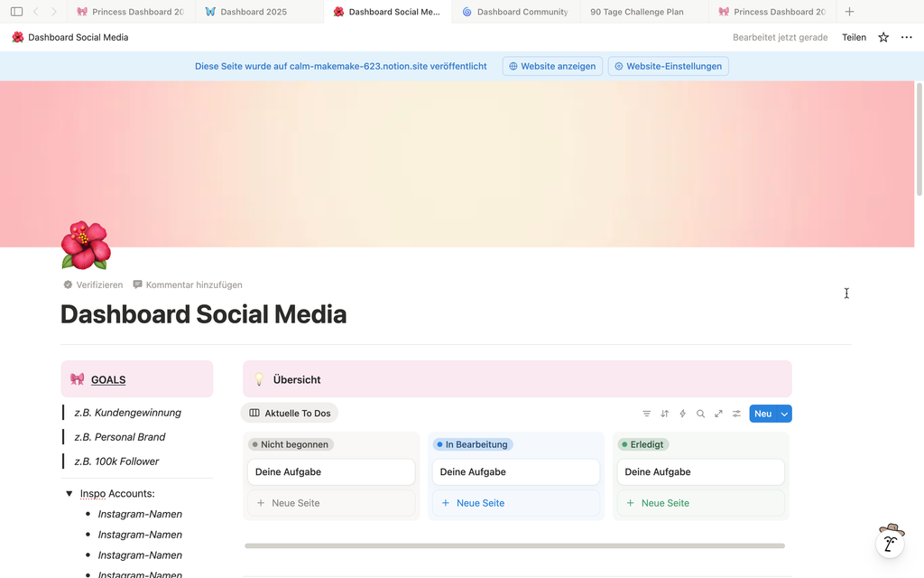This screenshot has width=924, height=578.
Task: Click the sort arrows icon
Action: tap(665, 414)
